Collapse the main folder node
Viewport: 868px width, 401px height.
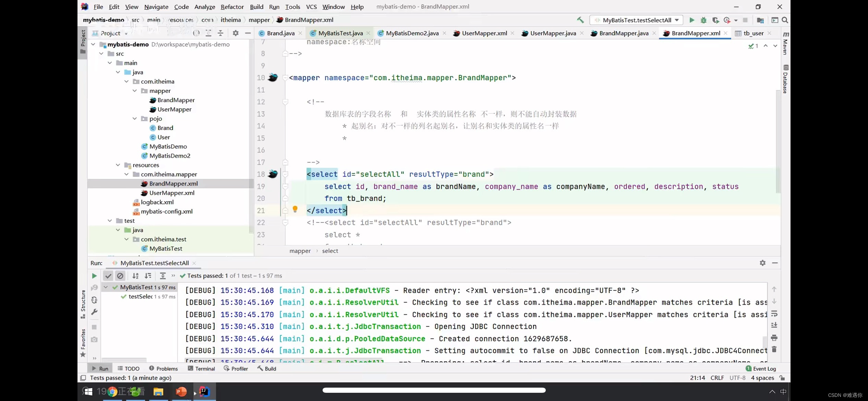[x=110, y=63]
